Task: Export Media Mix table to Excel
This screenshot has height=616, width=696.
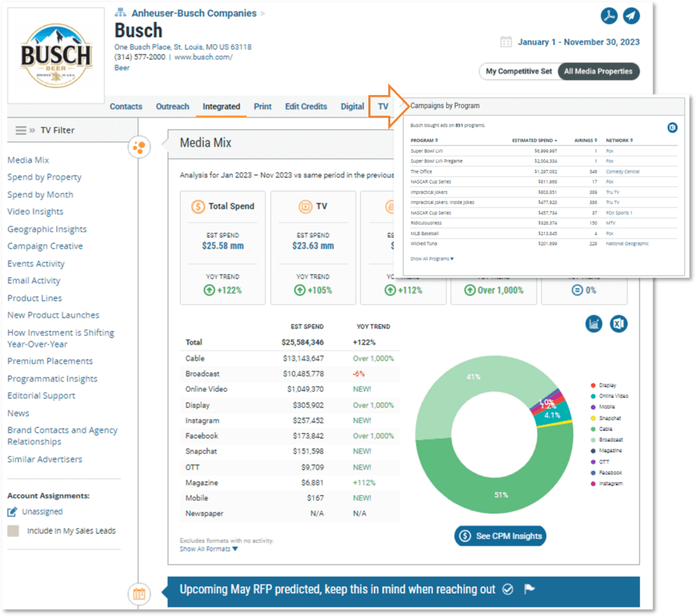Action: [x=619, y=324]
